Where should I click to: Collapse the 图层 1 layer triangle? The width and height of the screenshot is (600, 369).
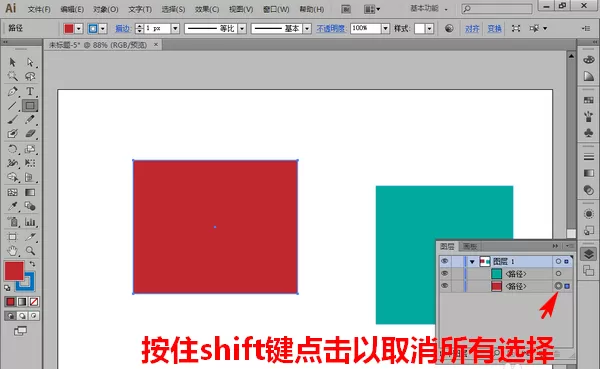pyautogui.click(x=472, y=262)
